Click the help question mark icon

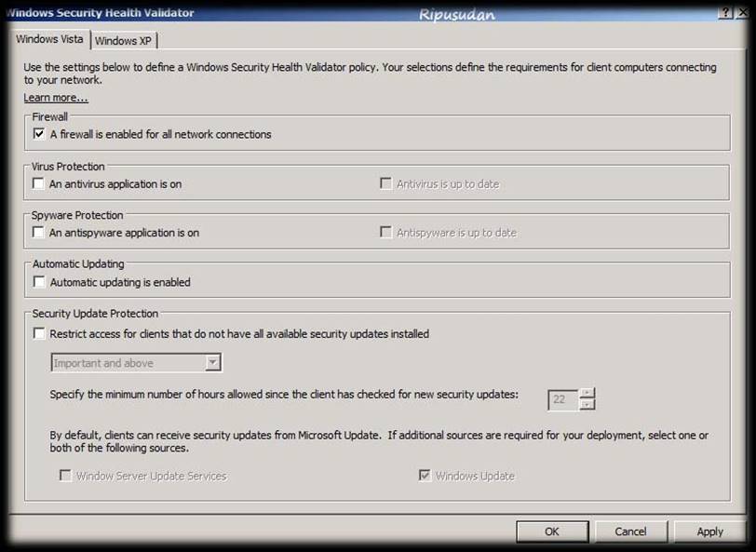click(725, 12)
